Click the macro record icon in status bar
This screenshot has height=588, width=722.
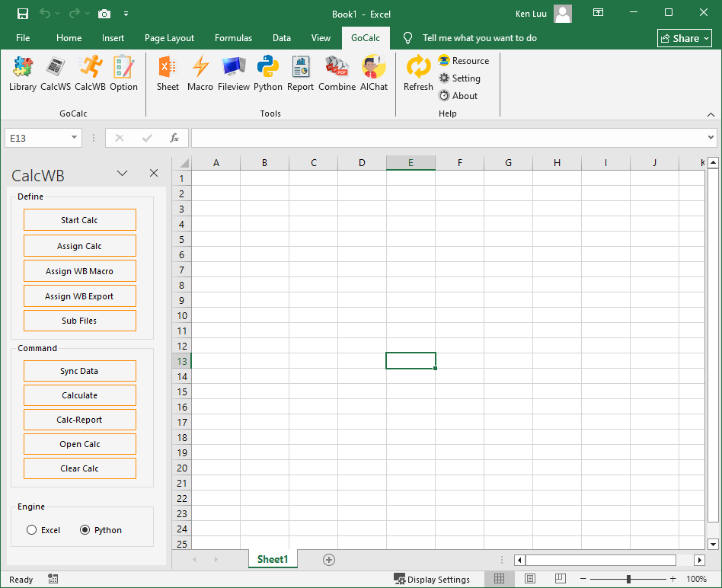tap(53, 579)
